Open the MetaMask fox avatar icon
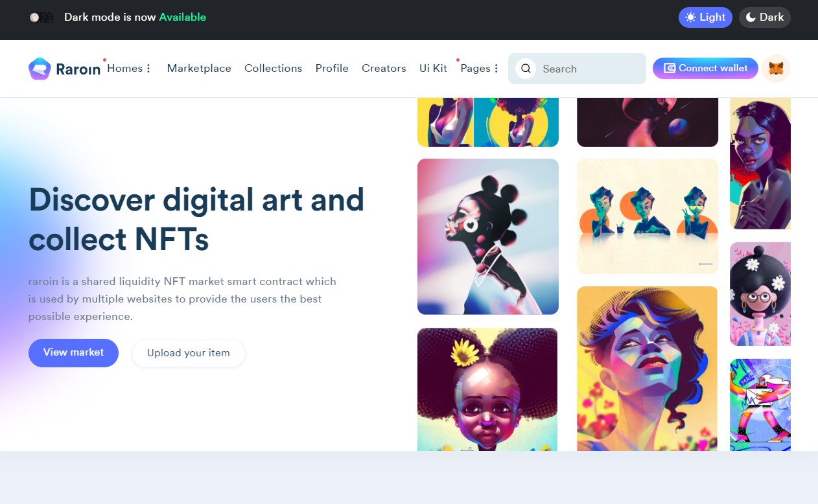 pyautogui.click(x=776, y=68)
